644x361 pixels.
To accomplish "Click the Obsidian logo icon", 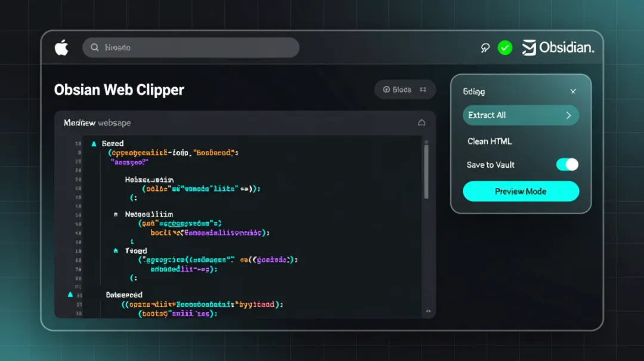I will [529, 48].
